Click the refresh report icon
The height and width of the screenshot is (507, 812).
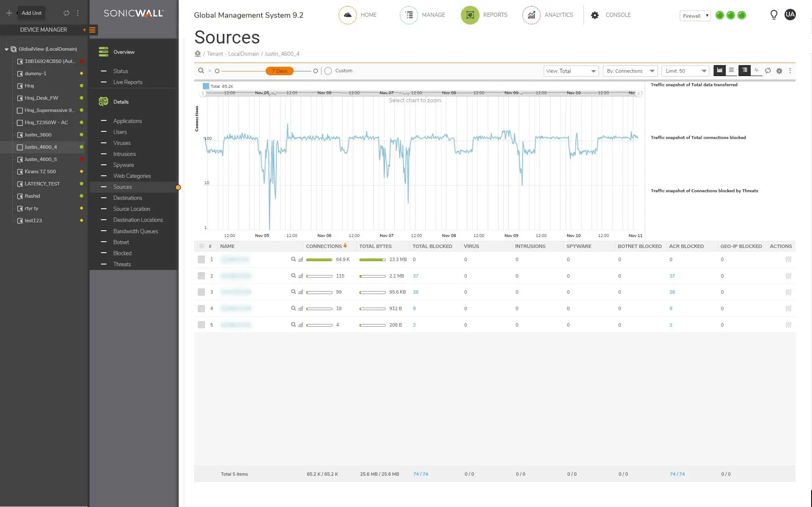[x=768, y=71]
